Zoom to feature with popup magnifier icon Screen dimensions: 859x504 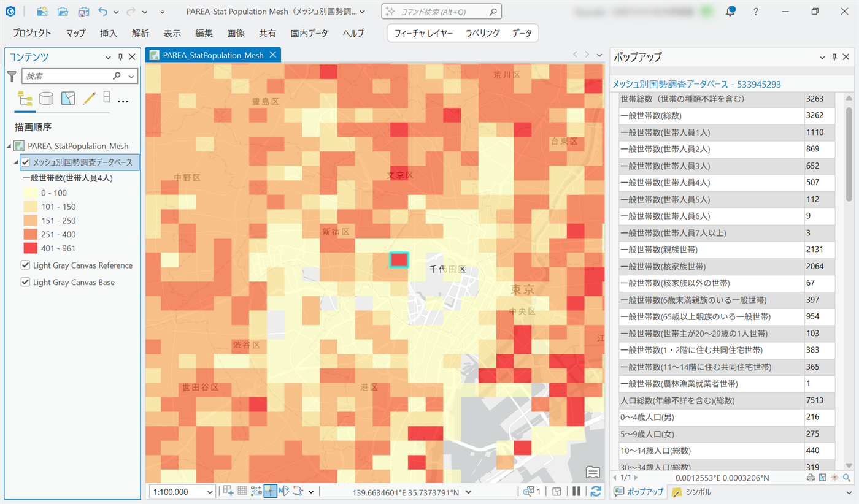point(847,478)
